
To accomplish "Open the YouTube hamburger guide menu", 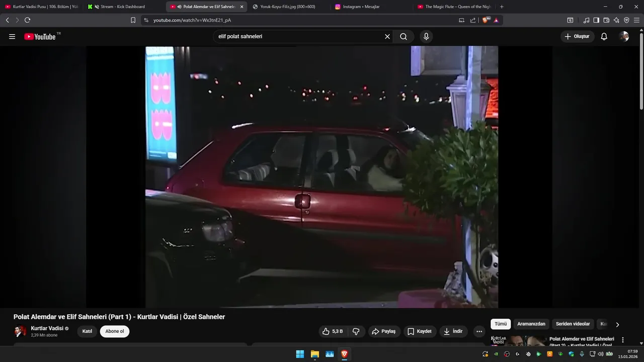I will tap(12, 37).
